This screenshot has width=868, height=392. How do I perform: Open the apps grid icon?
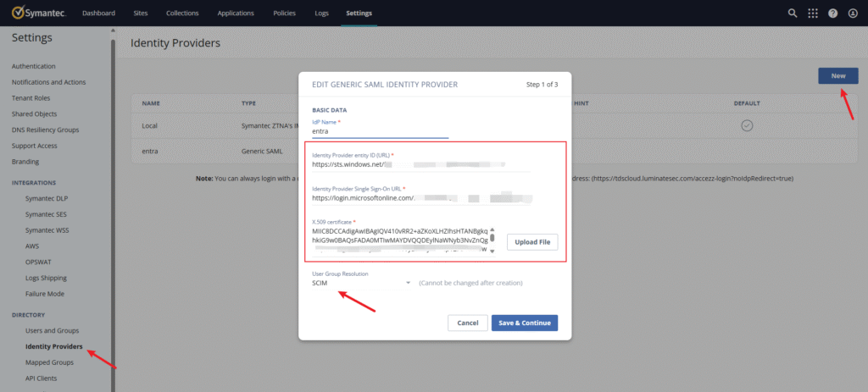(813, 14)
